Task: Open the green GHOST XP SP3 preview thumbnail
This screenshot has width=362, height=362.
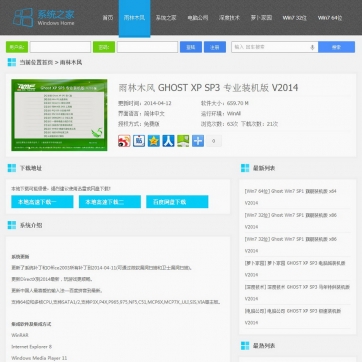Action: pos(59,115)
